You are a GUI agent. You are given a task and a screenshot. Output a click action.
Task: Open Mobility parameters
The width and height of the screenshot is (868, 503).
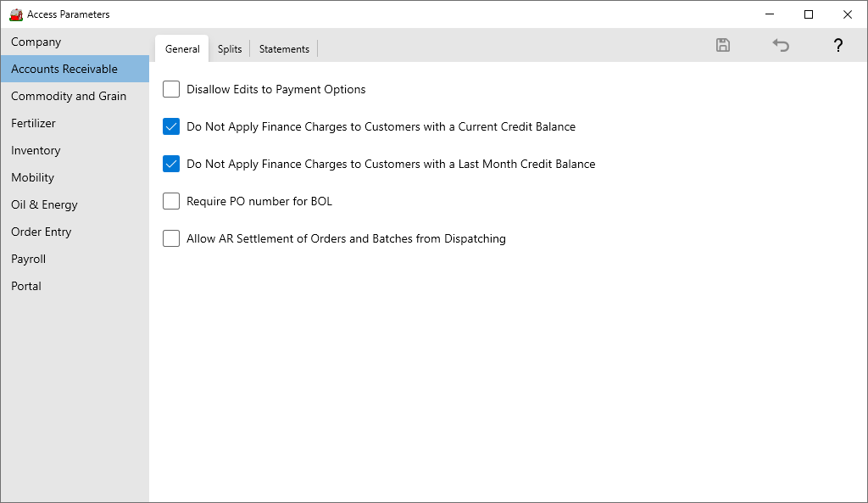pyautogui.click(x=32, y=177)
